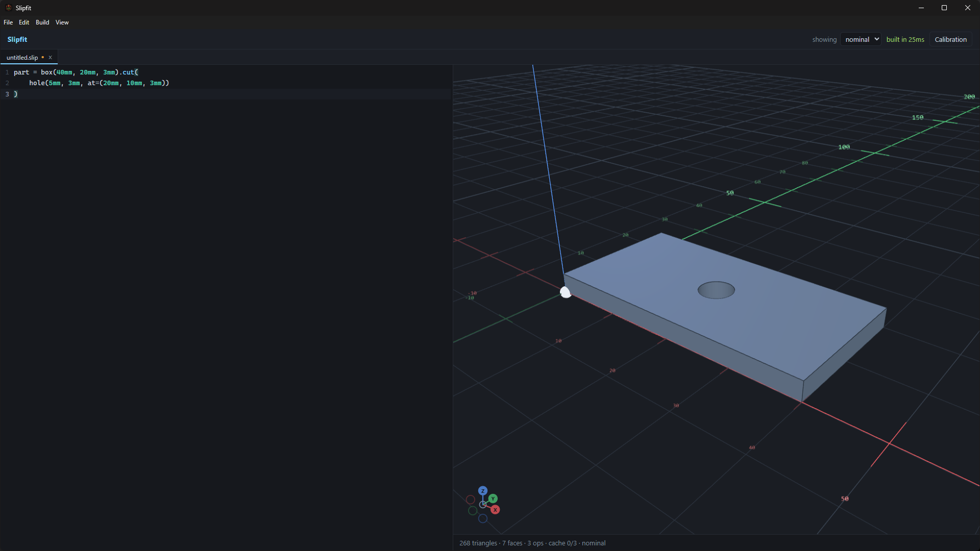Click '268 triangles' in the status bar
This screenshot has height=551, width=980.
click(x=478, y=543)
